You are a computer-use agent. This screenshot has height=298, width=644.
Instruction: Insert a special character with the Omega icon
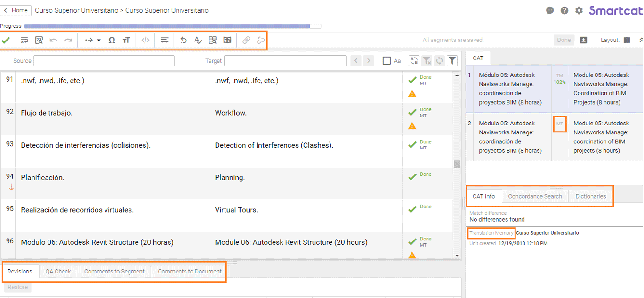(x=112, y=40)
